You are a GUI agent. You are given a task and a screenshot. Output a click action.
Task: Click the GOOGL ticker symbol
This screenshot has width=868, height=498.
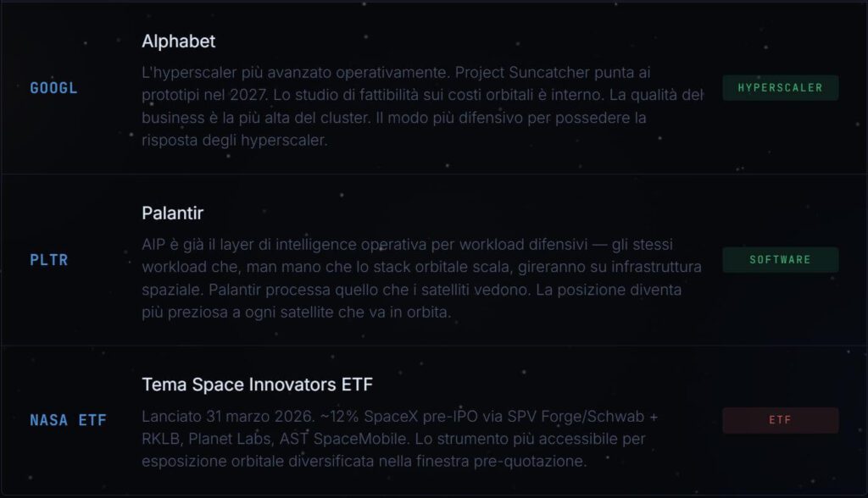[x=53, y=88]
